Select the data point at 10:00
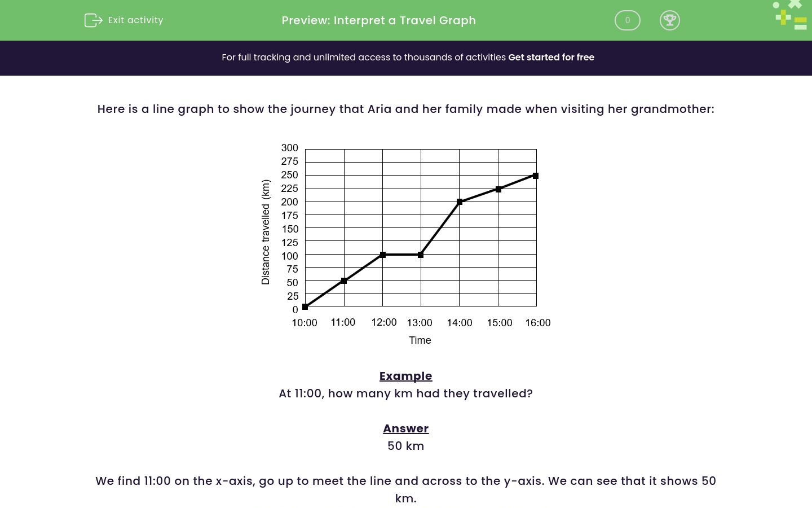 [x=305, y=306]
